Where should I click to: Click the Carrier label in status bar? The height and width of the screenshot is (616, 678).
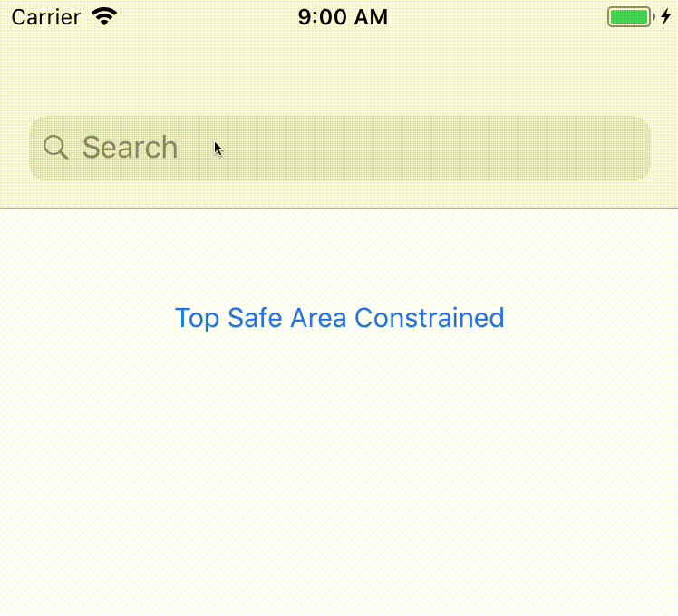pos(45,17)
